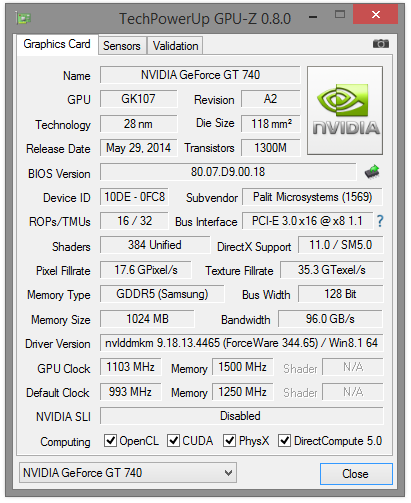
Task: Toggle the DirectCompute 5.0 checkbox
Action: point(284,440)
